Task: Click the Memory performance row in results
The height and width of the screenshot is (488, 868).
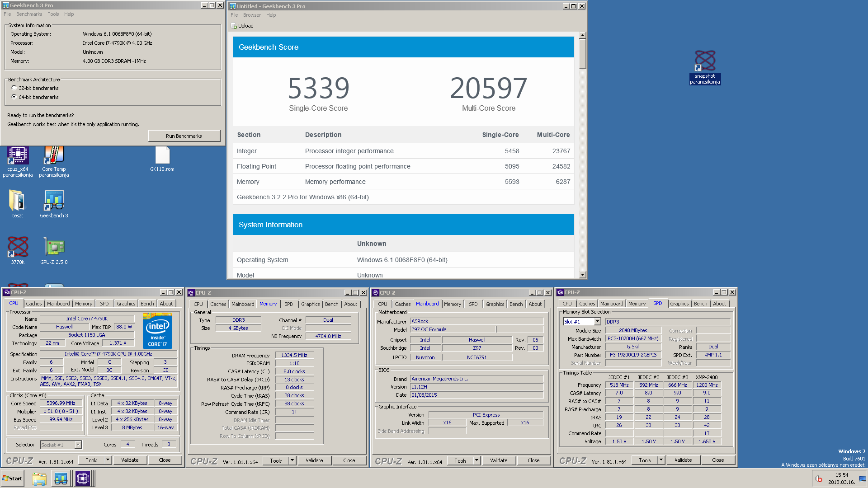Action: (x=404, y=182)
